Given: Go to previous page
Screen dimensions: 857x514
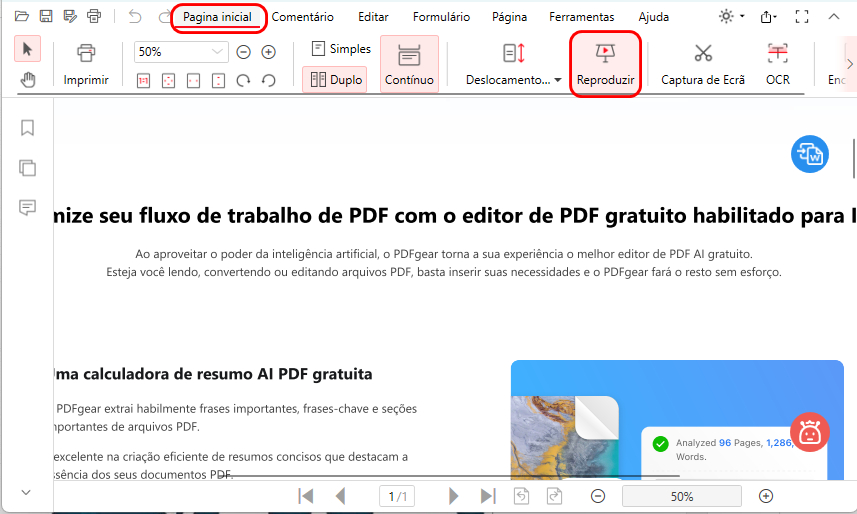Looking at the screenshot, I should [x=341, y=496].
